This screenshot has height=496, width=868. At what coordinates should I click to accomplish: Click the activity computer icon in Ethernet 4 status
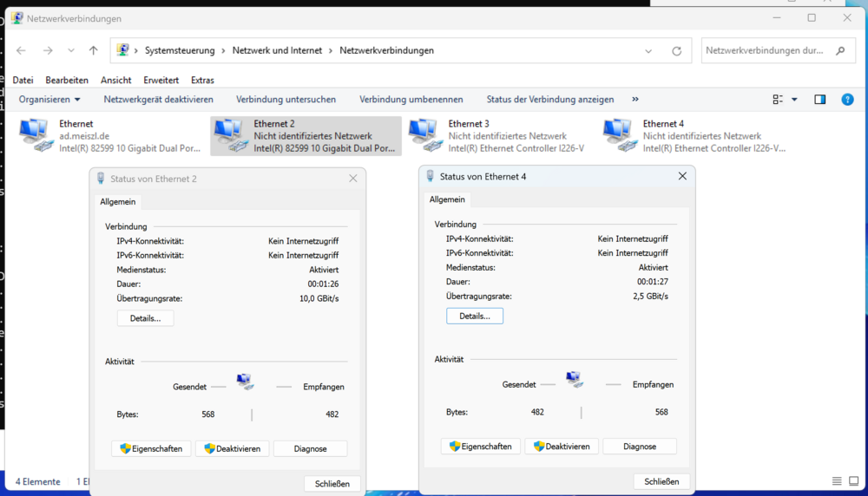point(575,379)
